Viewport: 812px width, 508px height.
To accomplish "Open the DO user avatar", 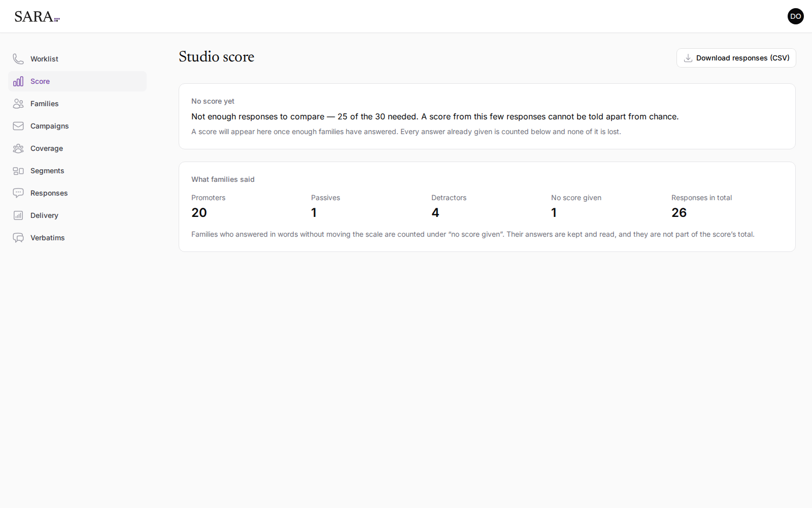I will point(796,16).
